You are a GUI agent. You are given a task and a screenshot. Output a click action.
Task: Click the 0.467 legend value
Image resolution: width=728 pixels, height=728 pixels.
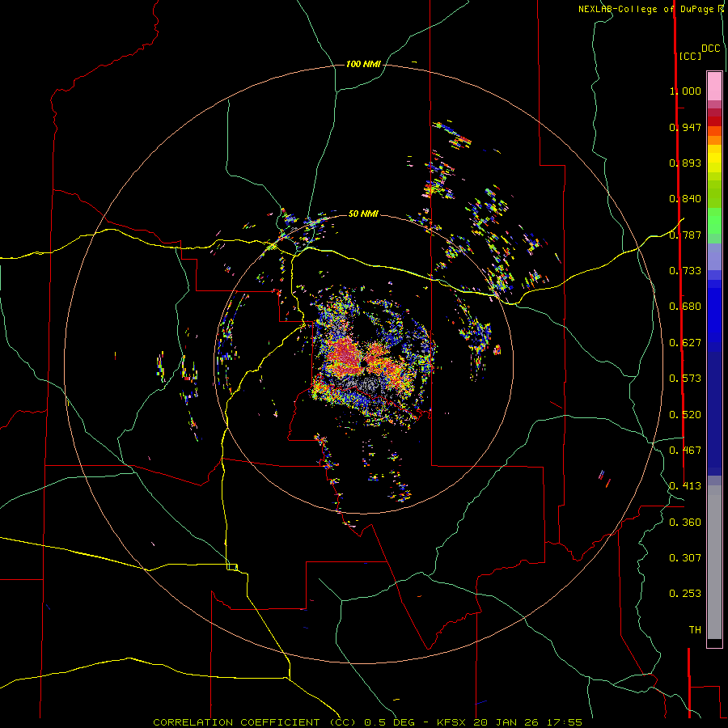[685, 451]
